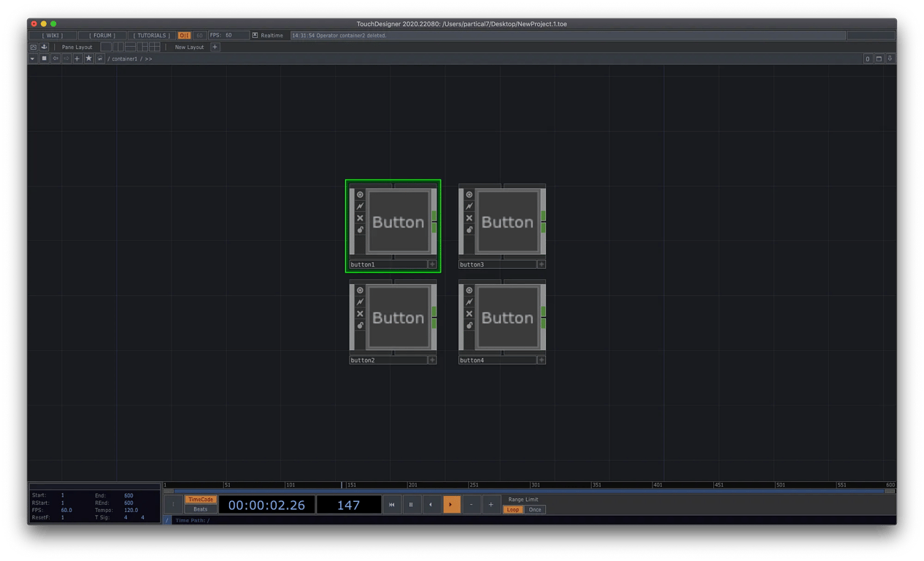Switch range limit to Once
Viewport: 924px width, 561px height.
click(x=535, y=510)
